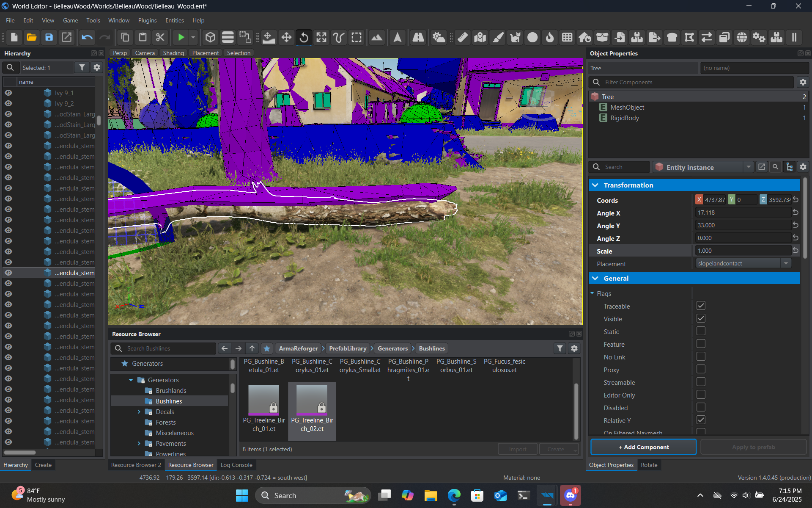Screen dimensions: 812x508
Task: Switch to Resource Browser 2 tab
Action: (x=136, y=465)
